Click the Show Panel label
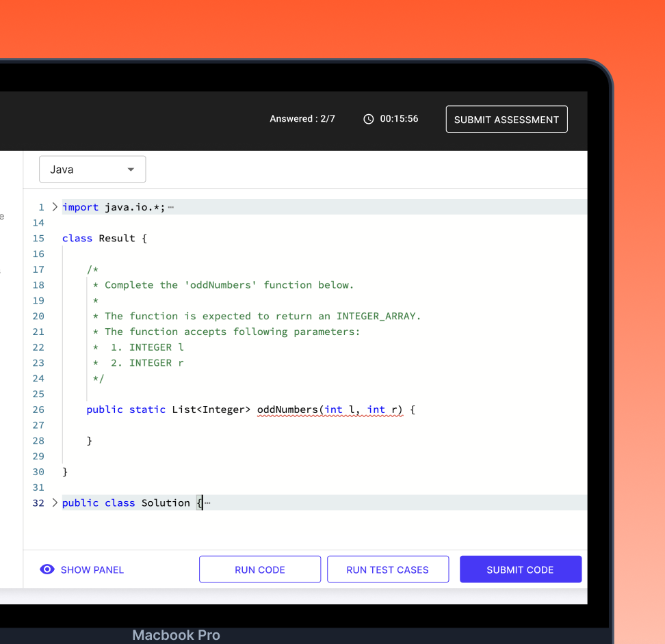The width and height of the screenshot is (665, 644). (92, 569)
